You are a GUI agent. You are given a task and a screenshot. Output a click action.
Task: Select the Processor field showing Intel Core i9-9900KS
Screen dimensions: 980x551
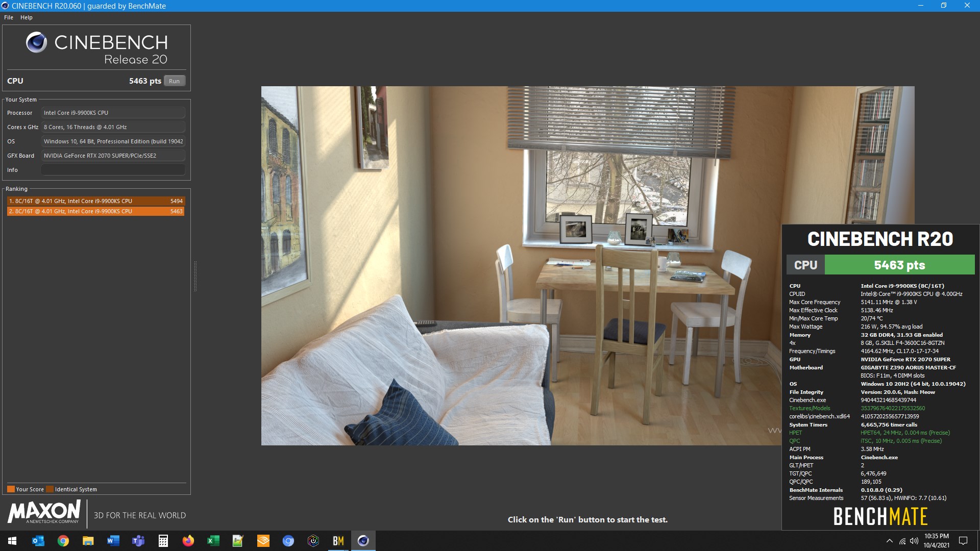point(113,113)
